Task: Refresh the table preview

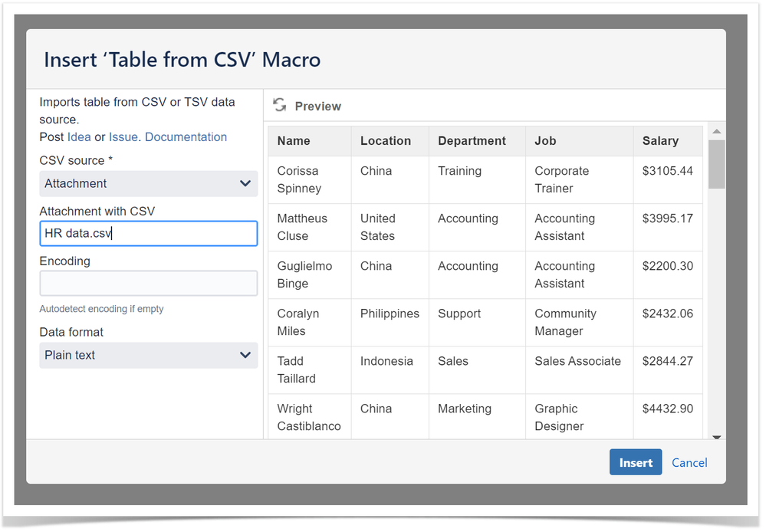Action: point(279,105)
